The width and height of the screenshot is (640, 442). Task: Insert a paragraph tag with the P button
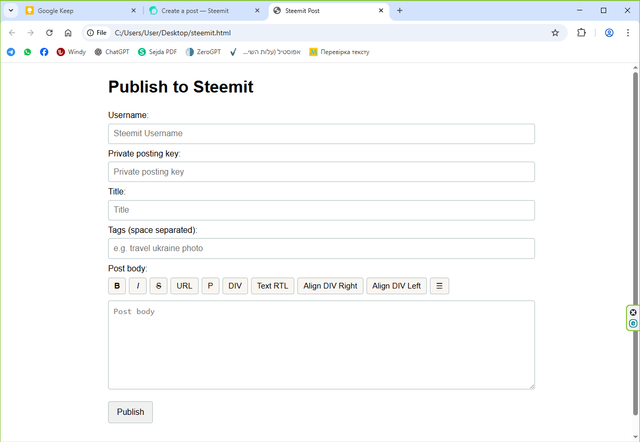coord(210,286)
